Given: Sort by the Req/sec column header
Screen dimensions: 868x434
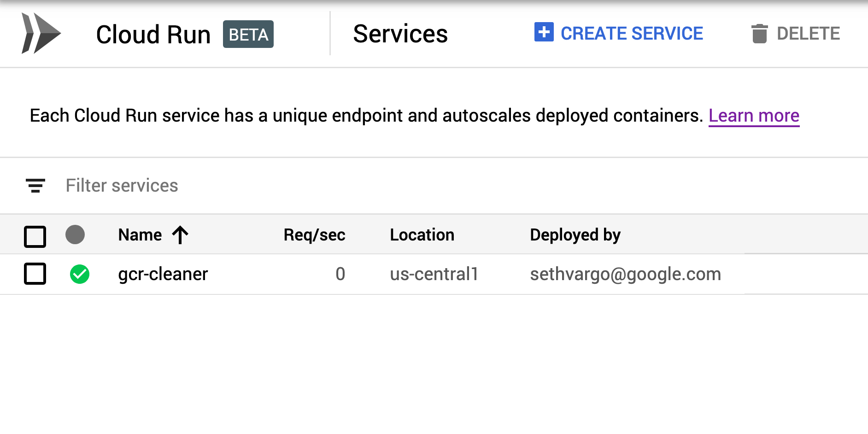Looking at the screenshot, I should (314, 235).
